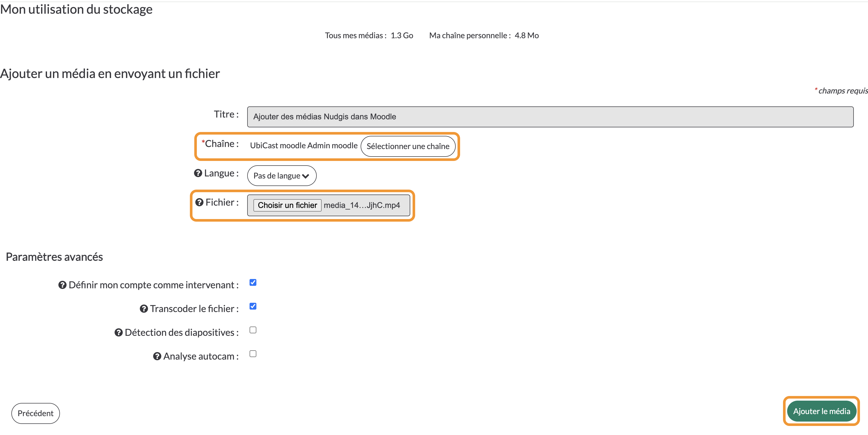Click into the Titre input field
This screenshot has height=435, width=868.
(550, 117)
